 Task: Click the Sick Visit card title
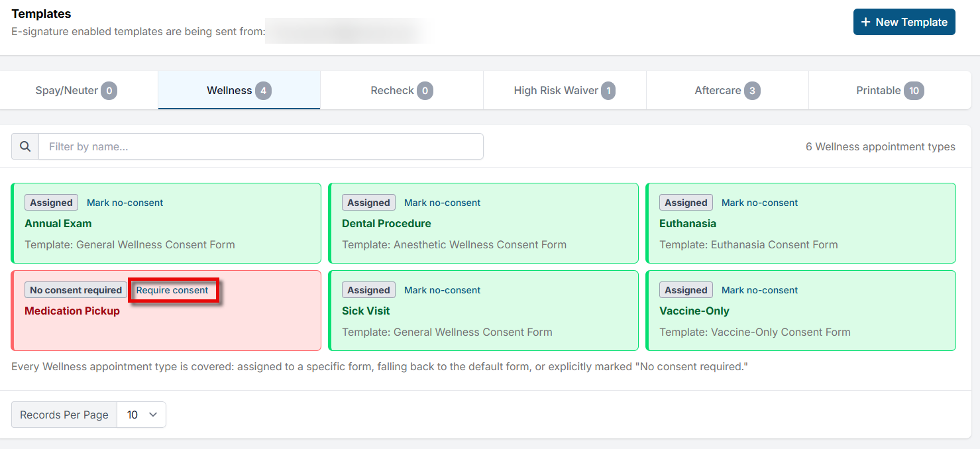pyautogui.click(x=366, y=311)
